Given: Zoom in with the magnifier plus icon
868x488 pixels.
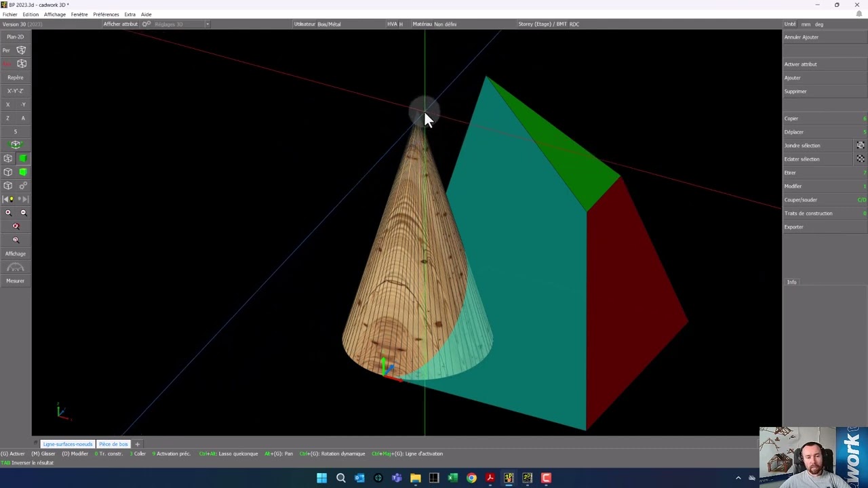Looking at the screenshot, I should coord(8,213).
